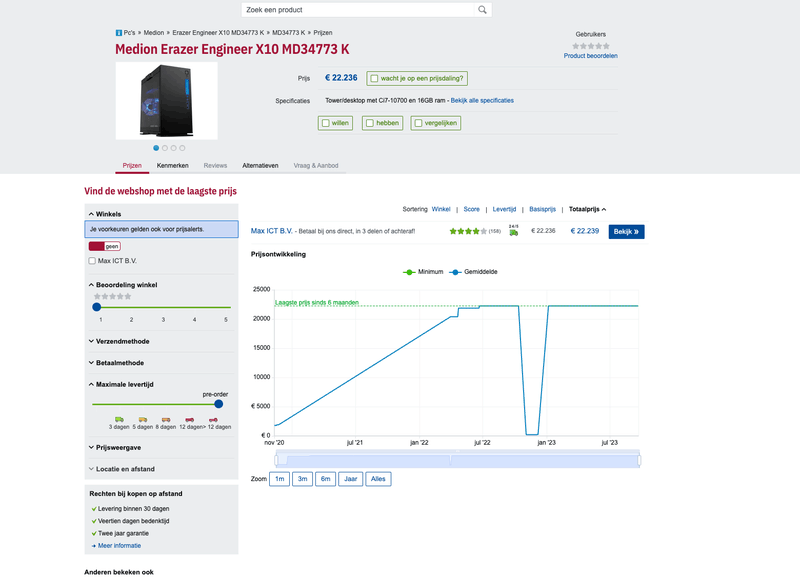Click the green 3 dagen delivery truck icon

[x=119, y=419]
